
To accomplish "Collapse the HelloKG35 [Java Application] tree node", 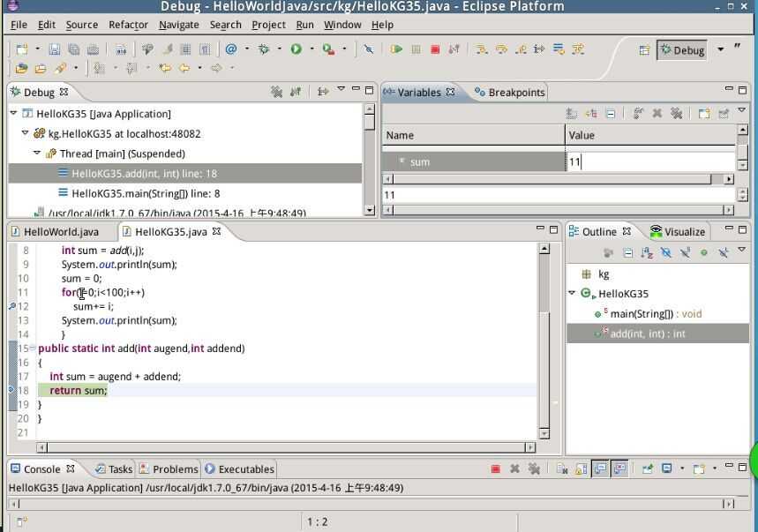I will 13,113.
